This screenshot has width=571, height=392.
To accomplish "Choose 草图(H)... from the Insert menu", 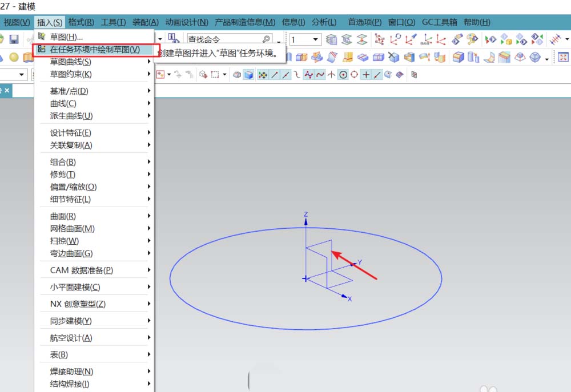I will pos(66,37).
